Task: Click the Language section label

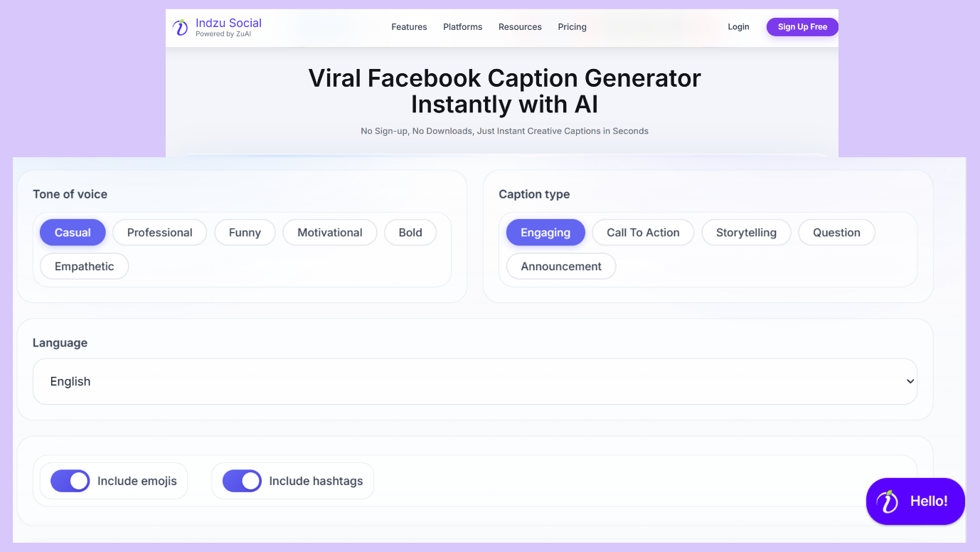Action: tap(60, 343)
